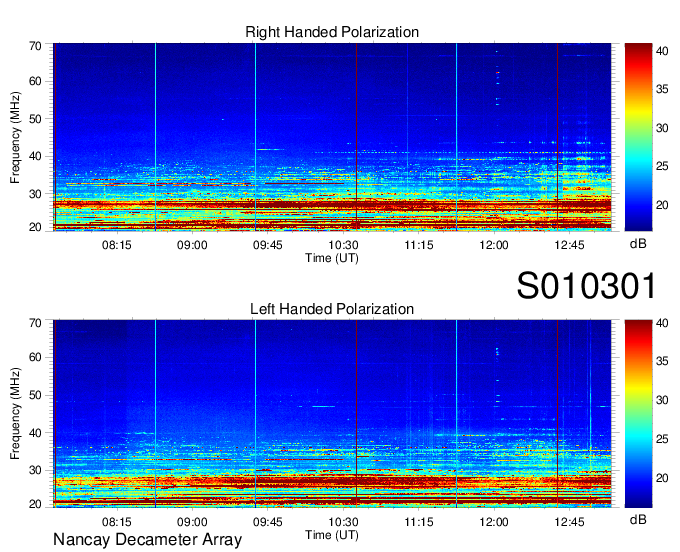680x552 pixels.
Task: Select the S010301 identifier label
Action: click(586, 286)
